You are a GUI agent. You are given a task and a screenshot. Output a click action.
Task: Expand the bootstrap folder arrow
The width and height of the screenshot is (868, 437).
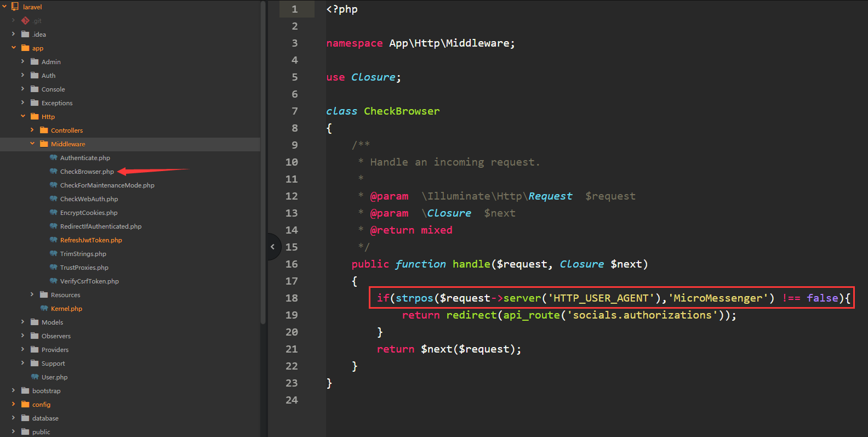[x=14, y=390]
